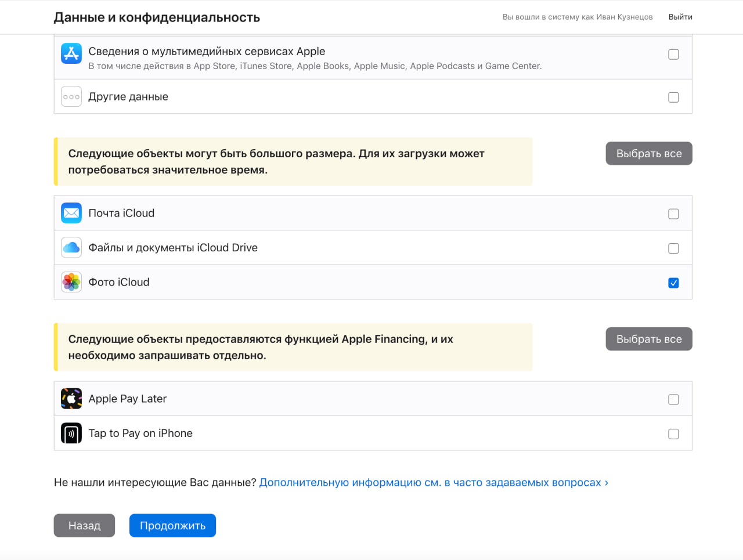Toggle the Другие данные checkbox

(673, 97)
